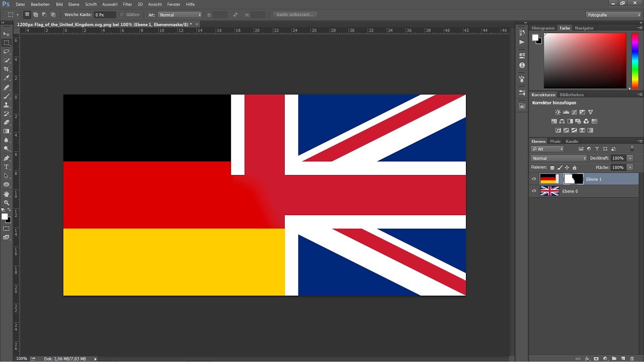Select the Move tool

(7, 34)
